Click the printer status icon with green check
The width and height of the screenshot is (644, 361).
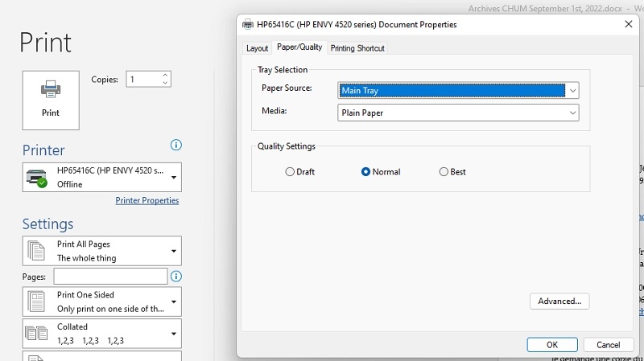click(x=36, y=178)
